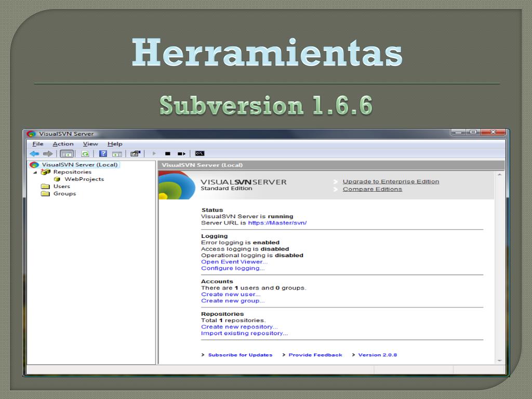Open the File menu

(x=37, y=144)
